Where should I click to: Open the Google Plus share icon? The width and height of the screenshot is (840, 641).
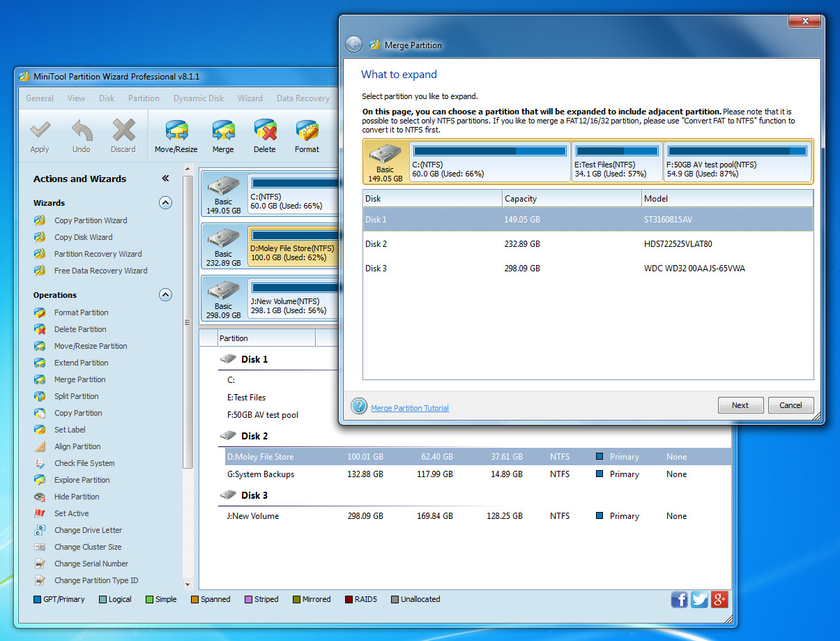click(x=719, y=599)
